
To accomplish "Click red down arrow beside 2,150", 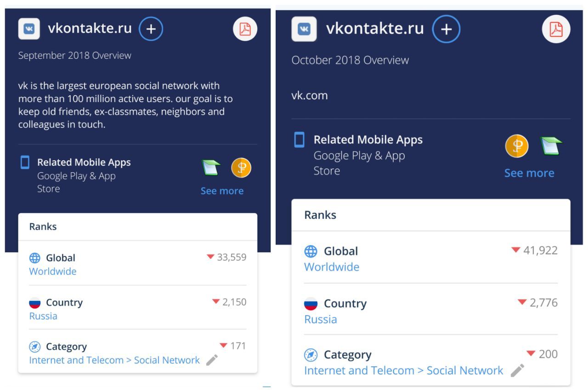I will (x=215, y=302).
